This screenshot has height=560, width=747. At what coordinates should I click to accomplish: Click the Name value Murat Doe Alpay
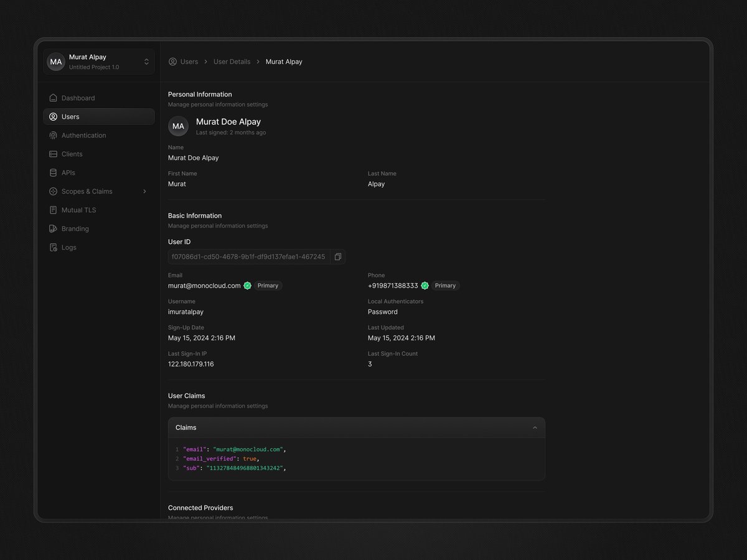point(194,158)
